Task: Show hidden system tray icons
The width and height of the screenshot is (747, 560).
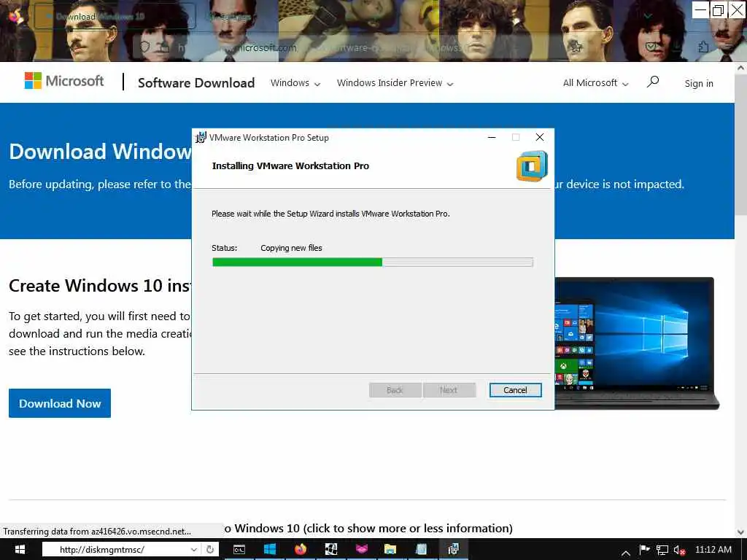Action: coord(626,553)
